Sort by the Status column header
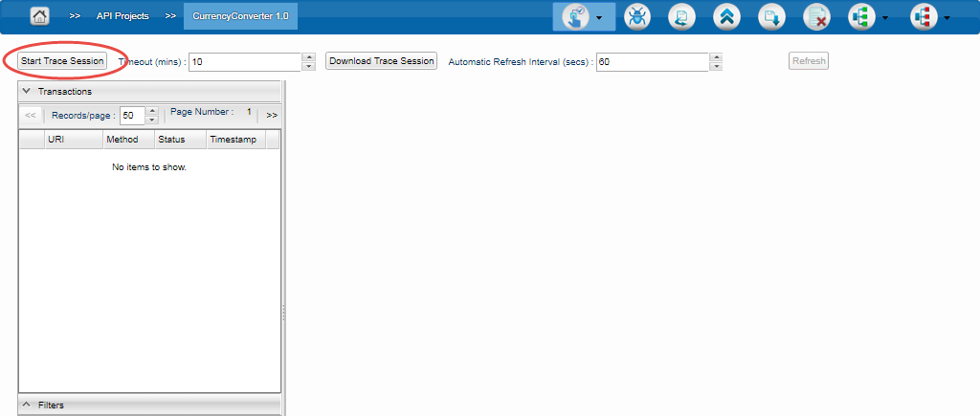The height and width of the screenshot is (416, 980). (181, 140)
